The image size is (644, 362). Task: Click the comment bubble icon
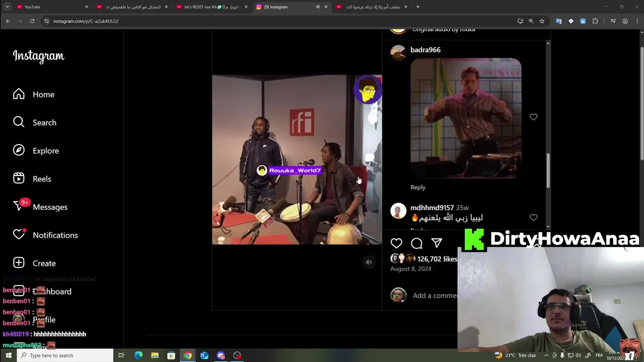point(417,243)
